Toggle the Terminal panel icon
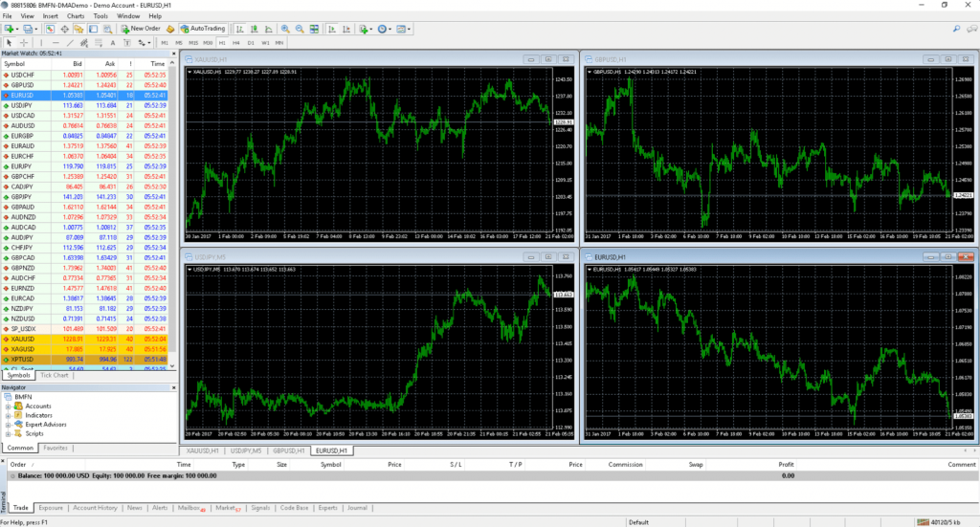Image resolution: width=980 pixels, height=527 pixels. point(93,29)
